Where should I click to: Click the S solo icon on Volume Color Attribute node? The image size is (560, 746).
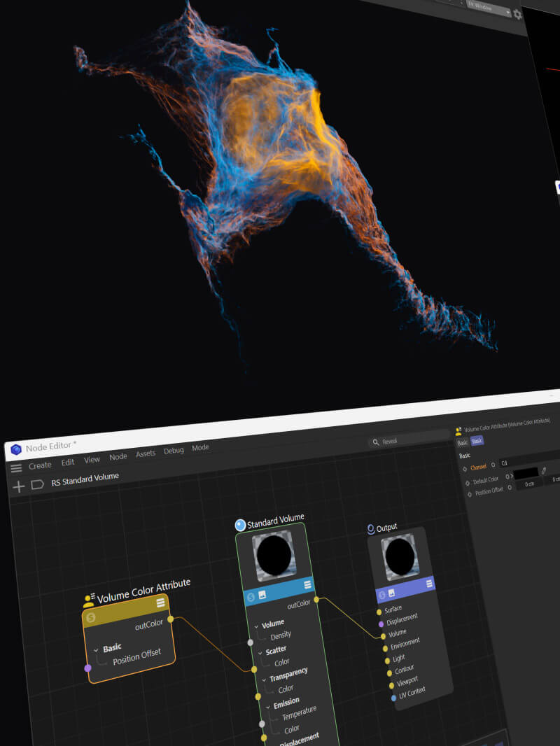pyautogui.click(x=90, y=617)
